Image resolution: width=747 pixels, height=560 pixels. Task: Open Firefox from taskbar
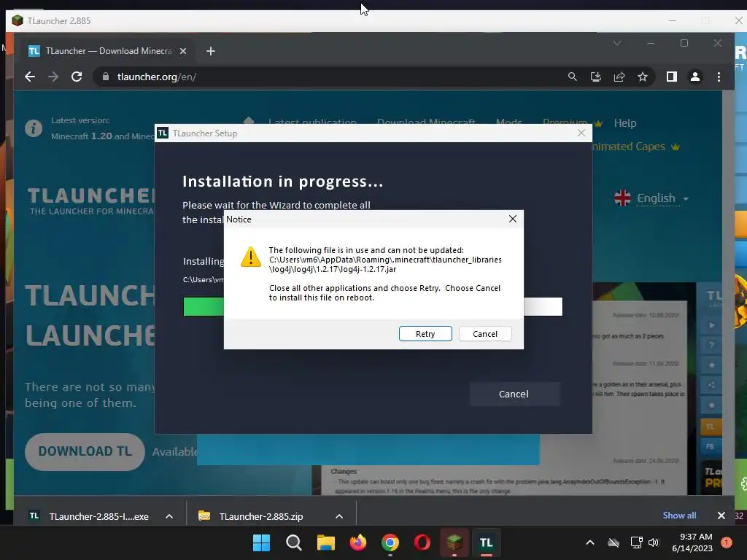[357, 542]
